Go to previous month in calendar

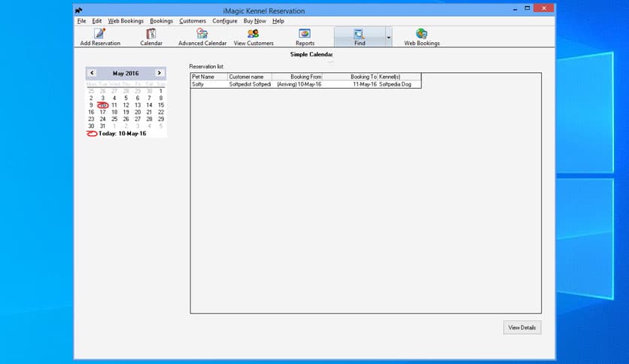click(x=92, y=73)
